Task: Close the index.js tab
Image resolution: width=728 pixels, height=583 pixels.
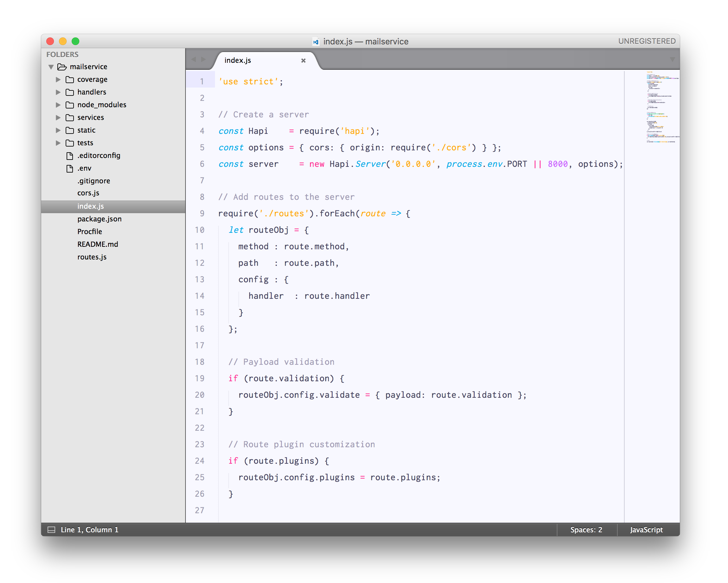Action: pyautogui.click(x=303, y=61)
